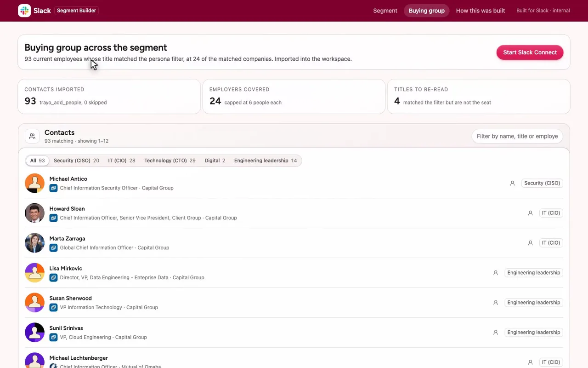Click the Engineering leadership tag on Sunil Srinivas
The width and height of the screenshot is (588, 368).
(x=534, y=333)
